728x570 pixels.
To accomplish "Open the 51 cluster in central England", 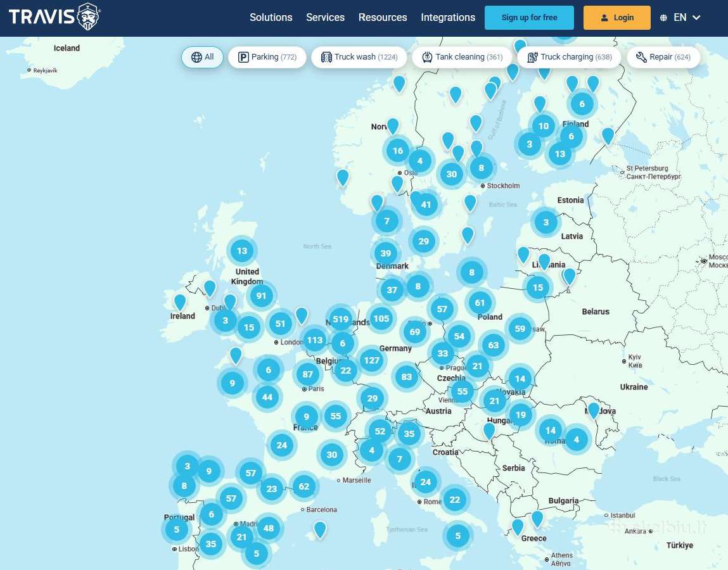I will click(280, 324).
